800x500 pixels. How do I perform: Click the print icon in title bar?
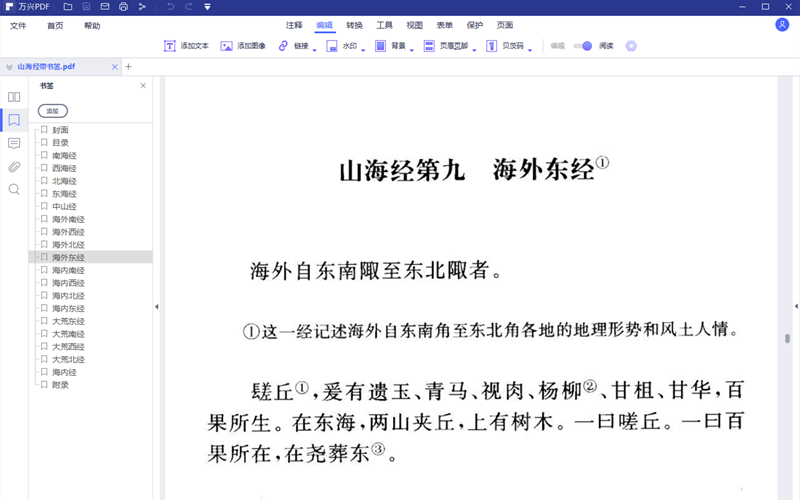123,7
